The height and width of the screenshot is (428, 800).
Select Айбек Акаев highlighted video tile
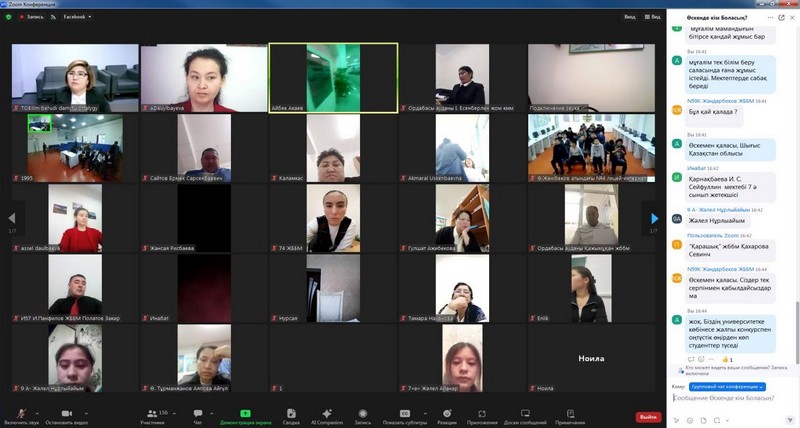[x=333, y=78]
